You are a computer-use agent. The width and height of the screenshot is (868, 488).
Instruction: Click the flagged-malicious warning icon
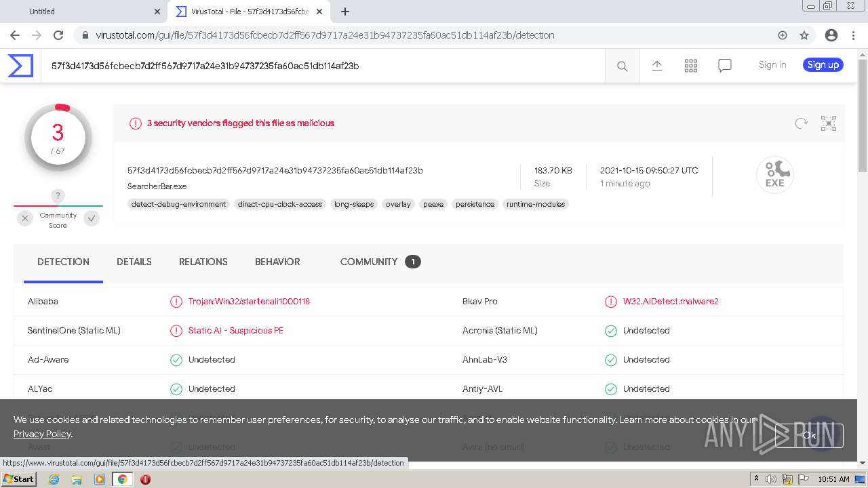(x=136, y=123)
